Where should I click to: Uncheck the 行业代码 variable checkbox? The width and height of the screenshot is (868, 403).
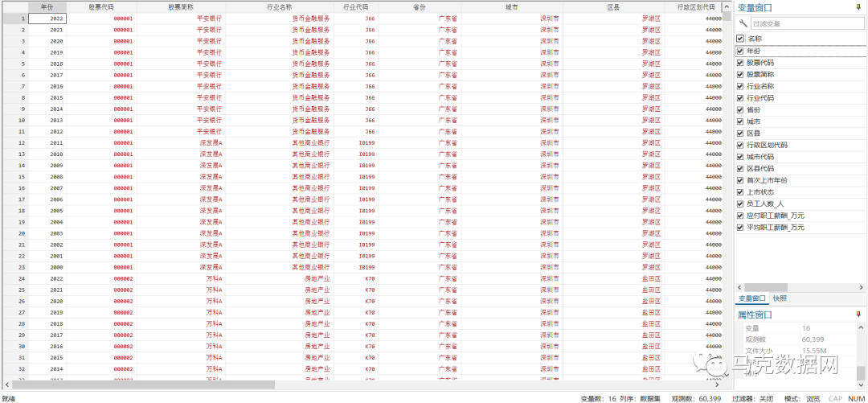pyautogui.click(x=740, y=97)
